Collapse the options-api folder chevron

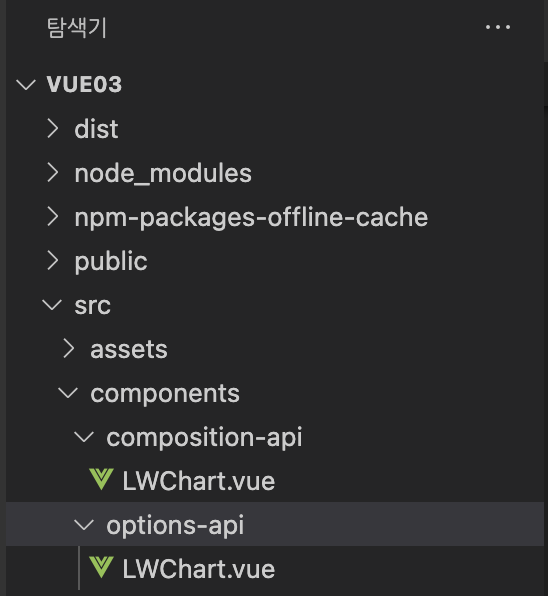[x=84, y=525]
